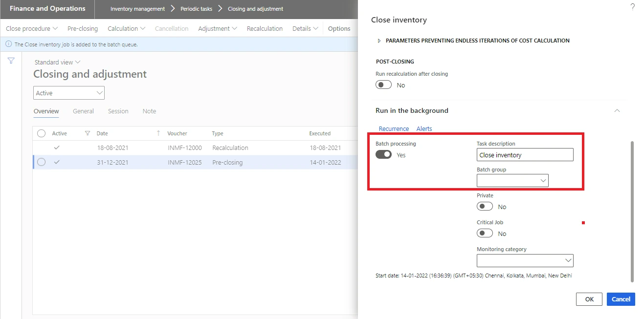Enable the Private toggle
This screenshot has height=319, width=644.
point(485,207)
